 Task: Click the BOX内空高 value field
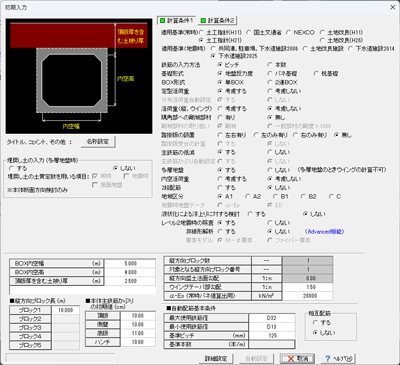(x=130, y=272)
